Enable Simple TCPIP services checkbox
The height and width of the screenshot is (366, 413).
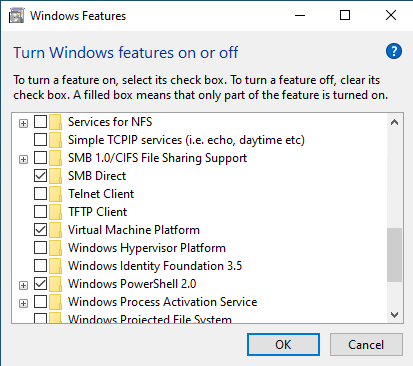[40, 140]
